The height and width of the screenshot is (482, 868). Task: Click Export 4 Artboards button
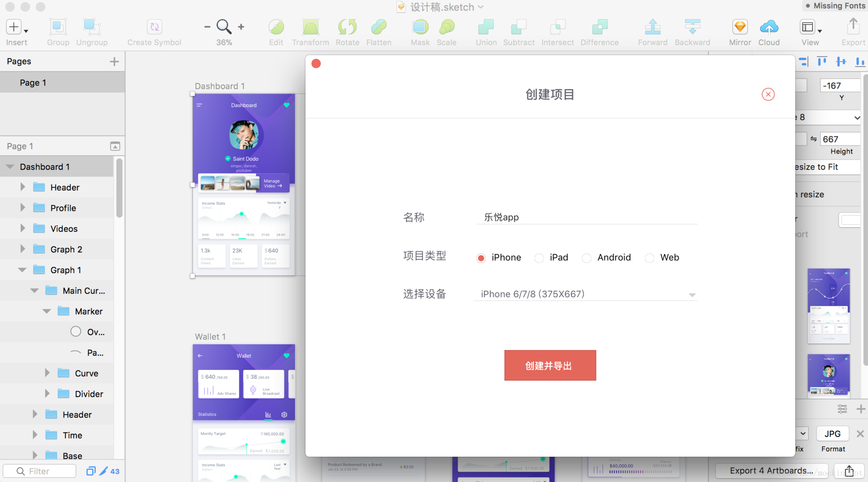tap(771, 471)
